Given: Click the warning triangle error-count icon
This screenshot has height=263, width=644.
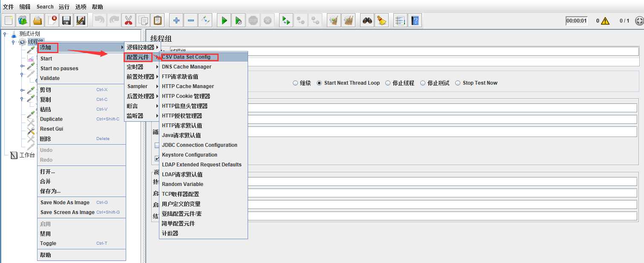Looking at the screenshot, I should (x=605, y=21).
